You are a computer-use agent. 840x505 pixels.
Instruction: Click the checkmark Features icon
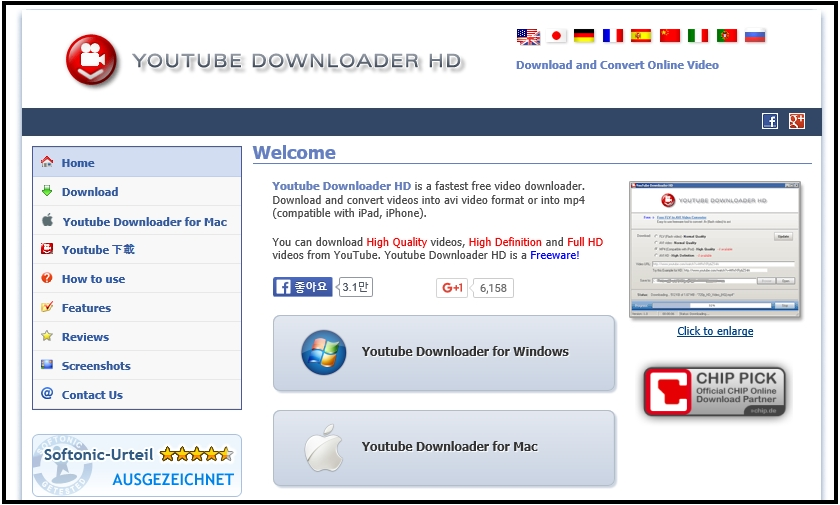[47, 307]
